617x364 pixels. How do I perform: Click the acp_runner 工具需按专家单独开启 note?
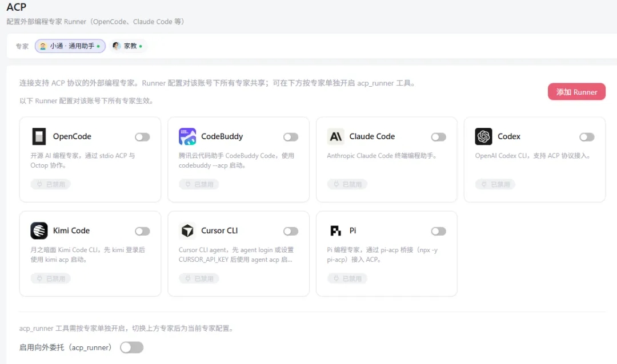point(126,328)
